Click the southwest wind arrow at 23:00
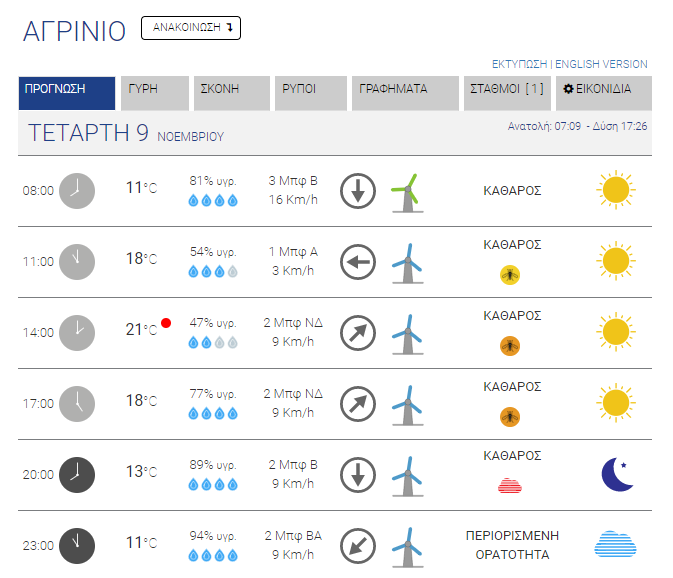This screenshot has height=578, width=673. 357,546
